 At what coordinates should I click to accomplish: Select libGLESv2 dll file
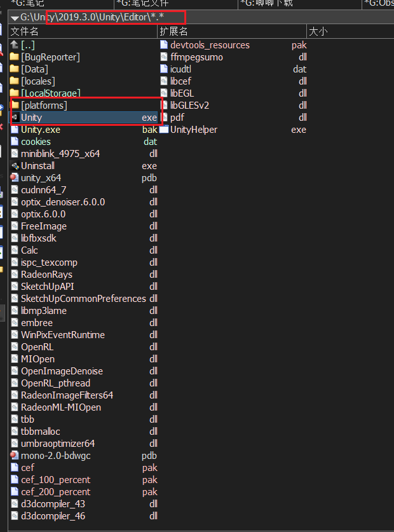point(233,106)
